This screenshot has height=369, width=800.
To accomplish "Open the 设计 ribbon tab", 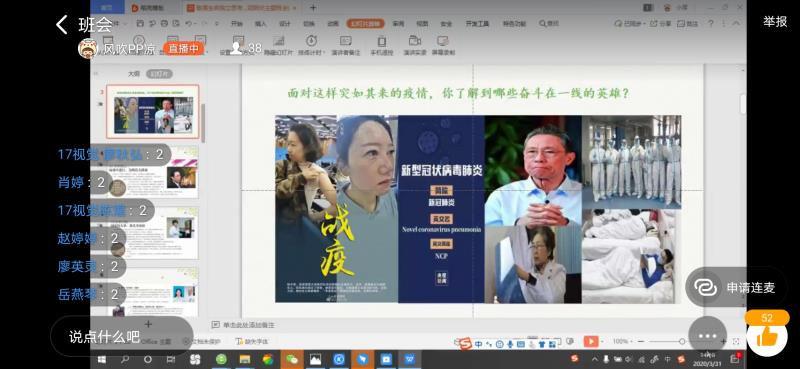I will click(x=285, y=23).
